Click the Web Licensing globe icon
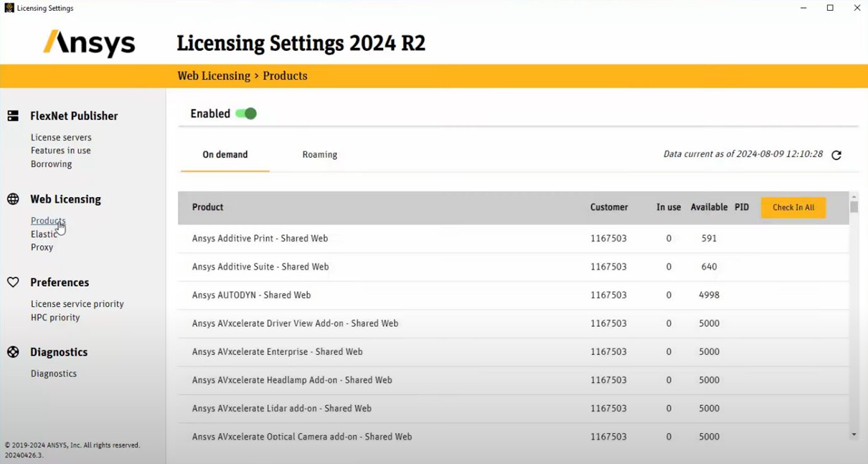 point(12,199)
